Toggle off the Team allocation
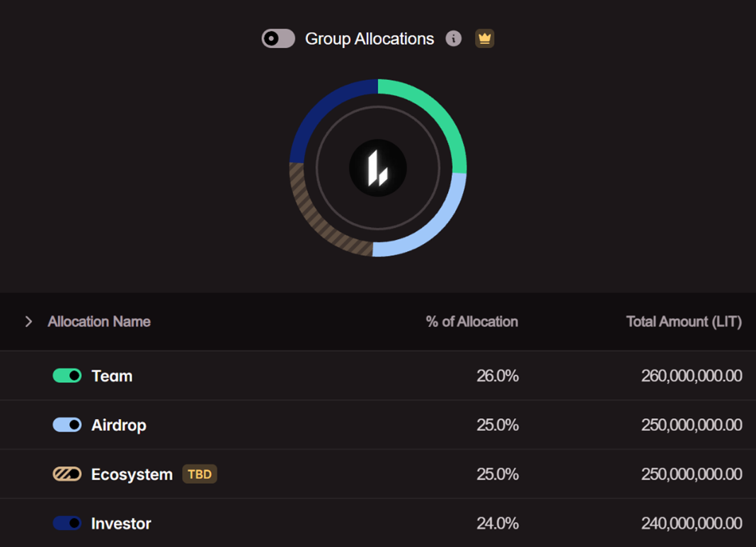The height and width of the screenshot is (547, 756). [67, 376]
